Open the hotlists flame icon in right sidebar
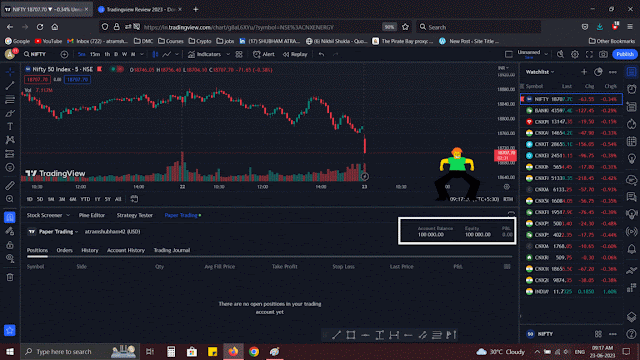The height and width of the screenshot is (360, 640). point(631,124)
